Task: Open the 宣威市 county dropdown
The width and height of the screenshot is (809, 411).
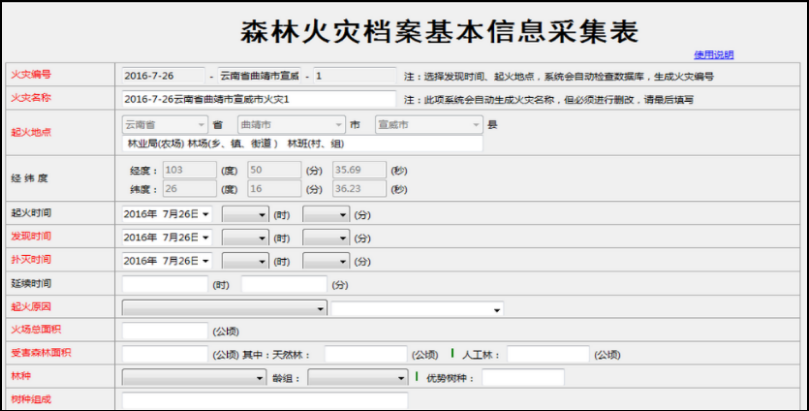Action: pos(429,125)
